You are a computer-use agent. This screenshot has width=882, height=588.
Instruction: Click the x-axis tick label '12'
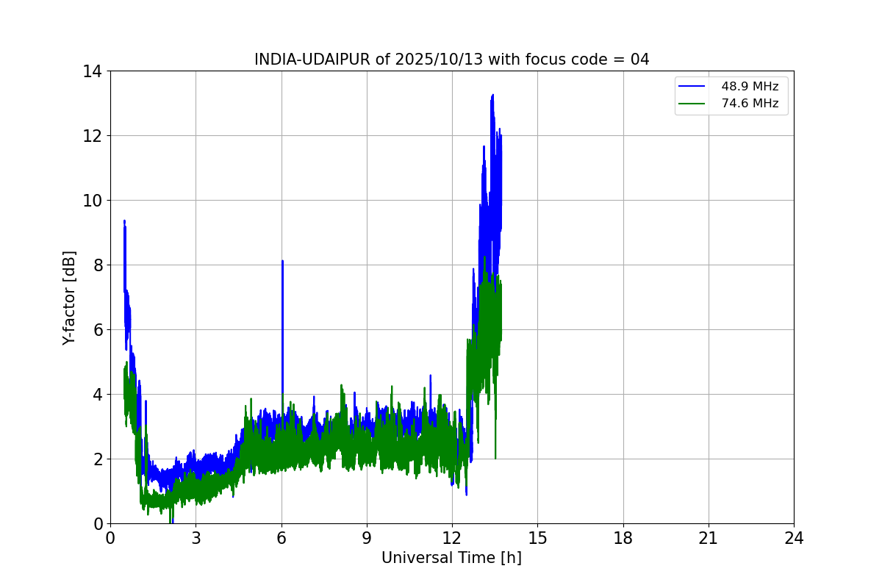(452, 538)
